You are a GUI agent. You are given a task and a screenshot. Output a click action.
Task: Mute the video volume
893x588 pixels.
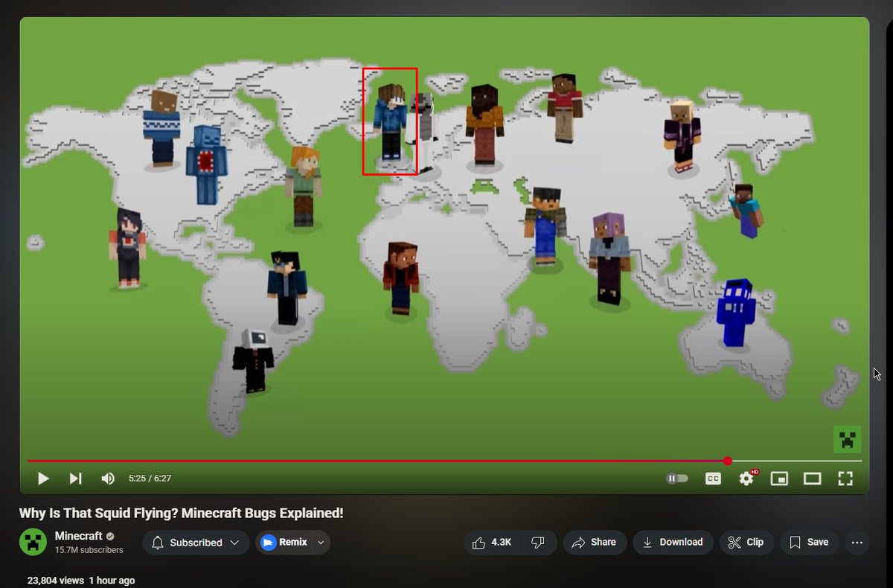(x=107, y=479)
